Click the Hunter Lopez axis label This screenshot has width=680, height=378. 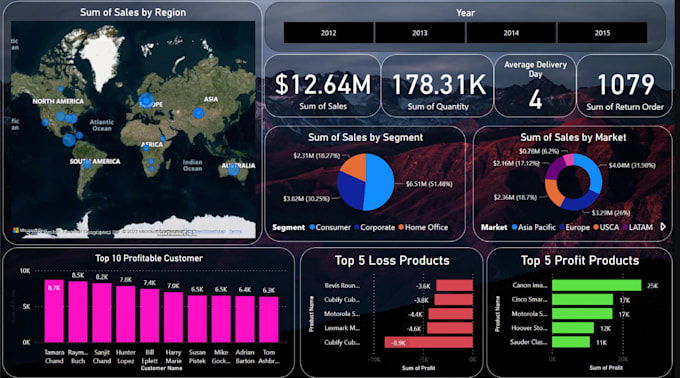[x=126, y=357]
